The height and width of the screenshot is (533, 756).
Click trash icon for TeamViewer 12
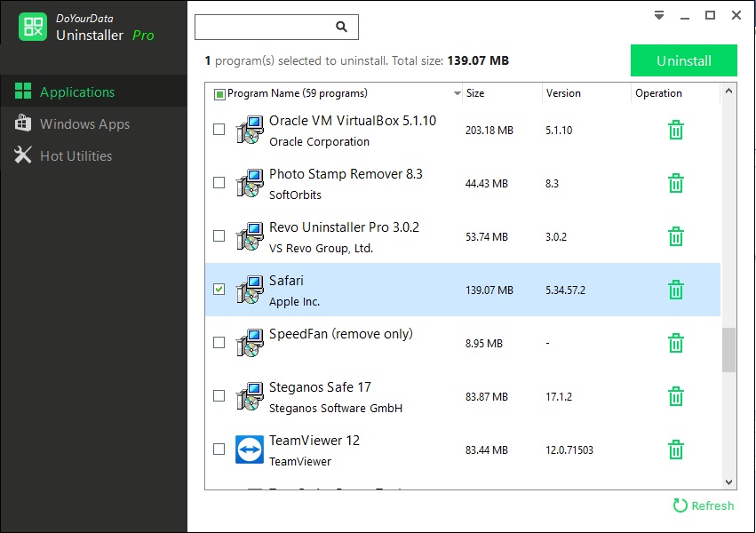tap(675, 450)
